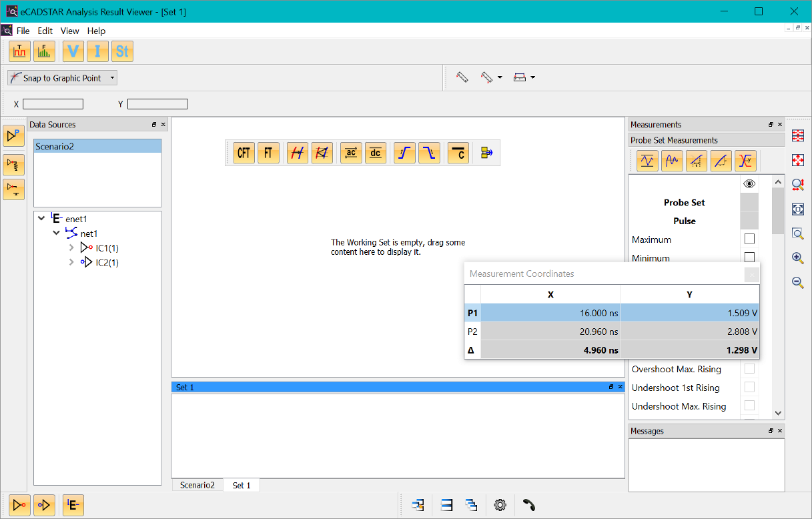
Task: Click the CFT toolbar button
Action: [244, 153]
